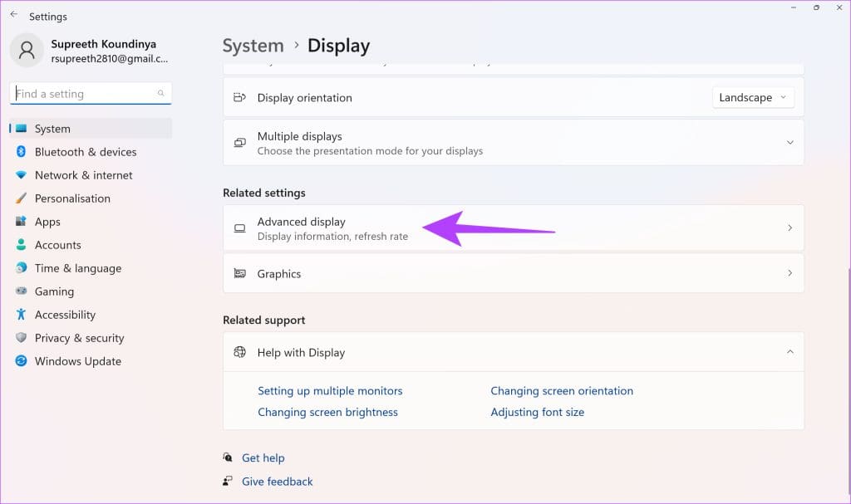
Task: Click inside the Find a setting box
Action: (x=83, y=93)
